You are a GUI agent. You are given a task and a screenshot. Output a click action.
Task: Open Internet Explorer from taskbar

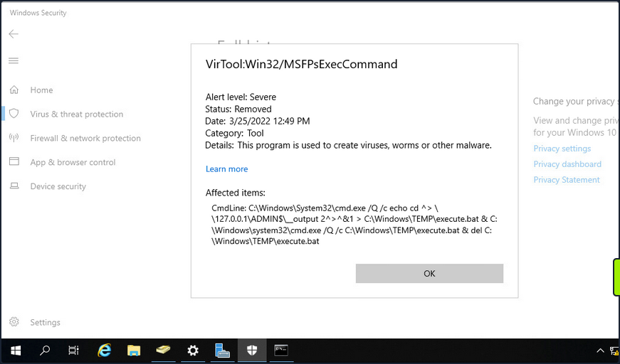tap(105, 350)
